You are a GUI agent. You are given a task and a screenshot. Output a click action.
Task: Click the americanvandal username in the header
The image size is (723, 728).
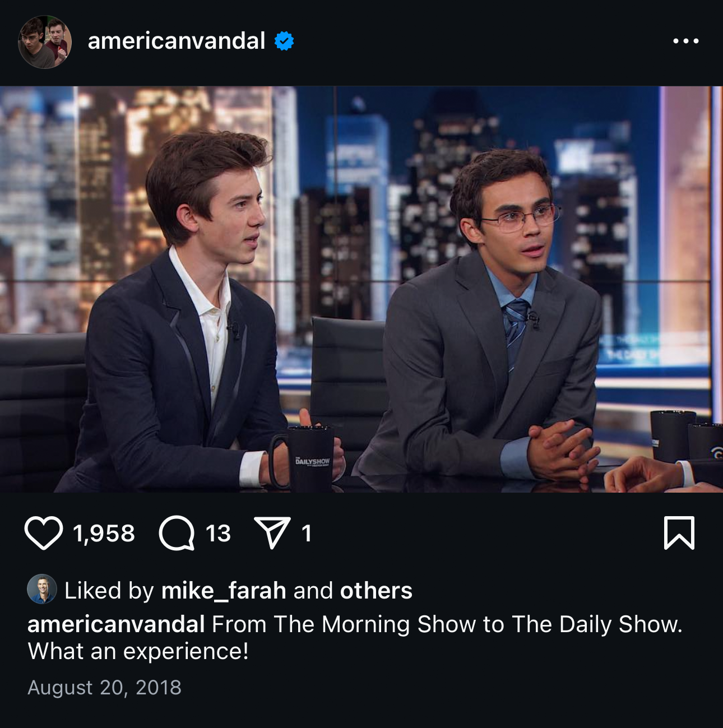pyautogui.click(x=177, y=41)
